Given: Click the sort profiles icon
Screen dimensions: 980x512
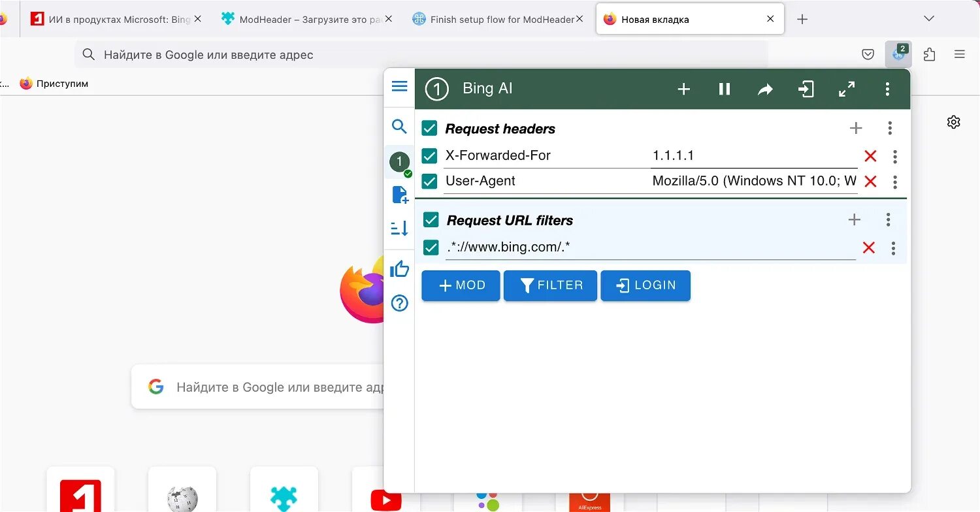Looking at the screenshot, I should [x=399, y=228].
